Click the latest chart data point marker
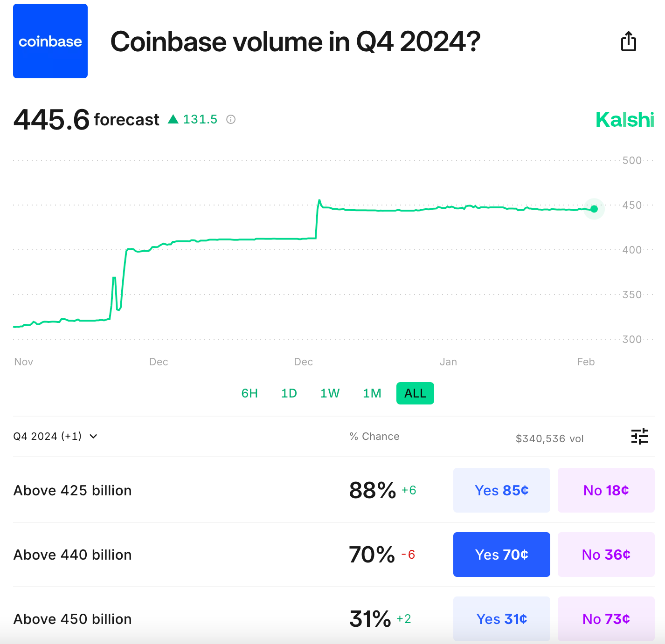665x644 pixels. tap(594, 209)
